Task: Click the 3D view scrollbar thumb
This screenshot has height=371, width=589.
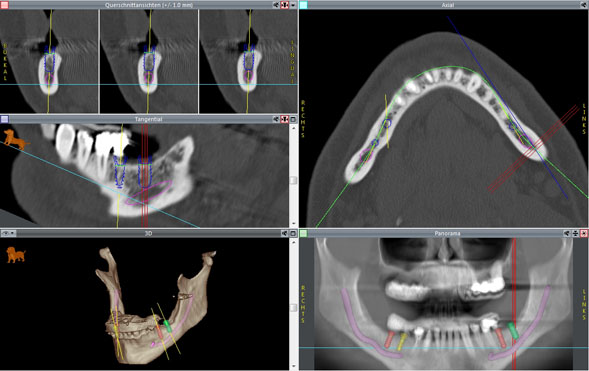Action: 293,308
